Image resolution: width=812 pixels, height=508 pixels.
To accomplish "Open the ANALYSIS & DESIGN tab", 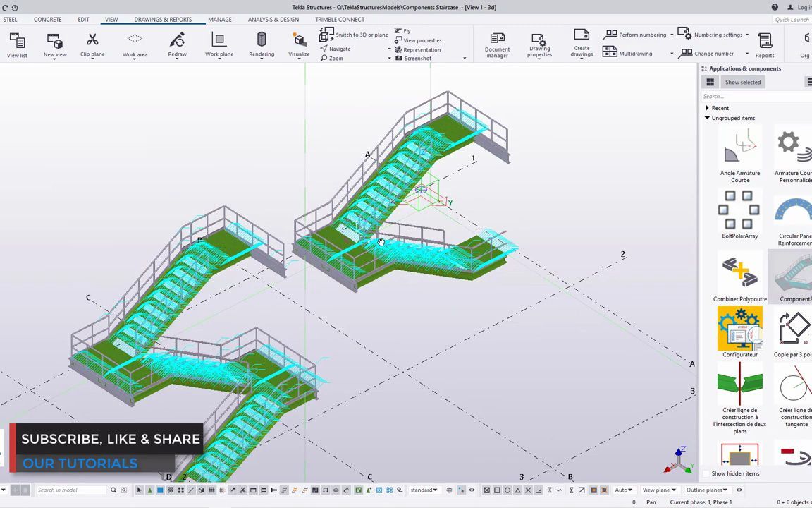I will coord(273,19).
